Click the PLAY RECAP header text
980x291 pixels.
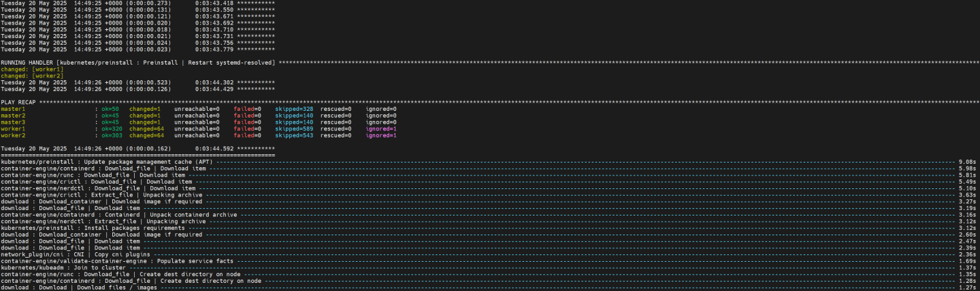tap(18, 102)
